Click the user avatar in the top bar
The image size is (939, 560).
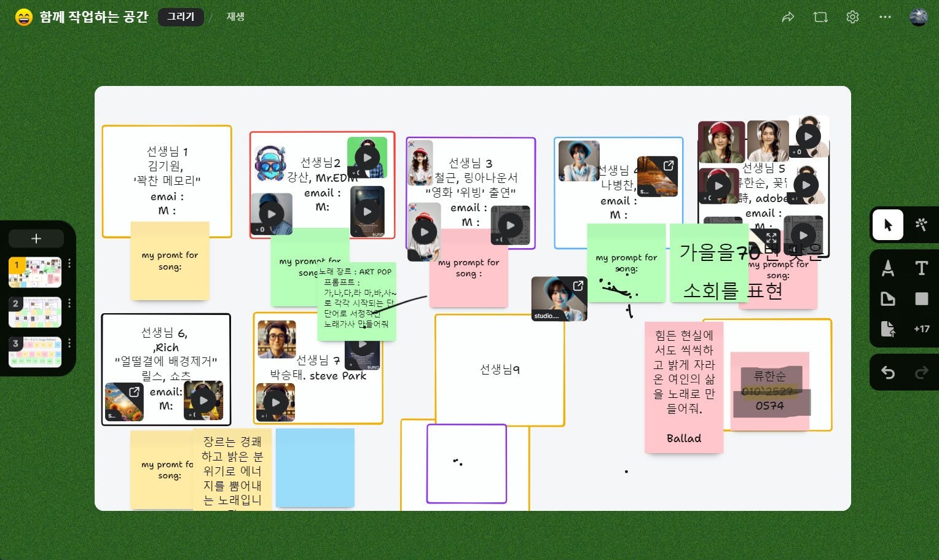(918, 17)
